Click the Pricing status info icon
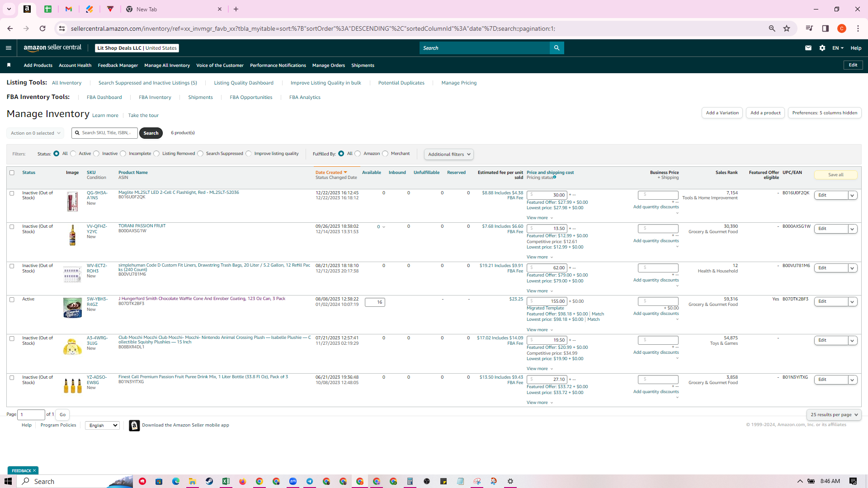This screenshot has height=488, width=868. pyautogui.click(x=555, y=177)
